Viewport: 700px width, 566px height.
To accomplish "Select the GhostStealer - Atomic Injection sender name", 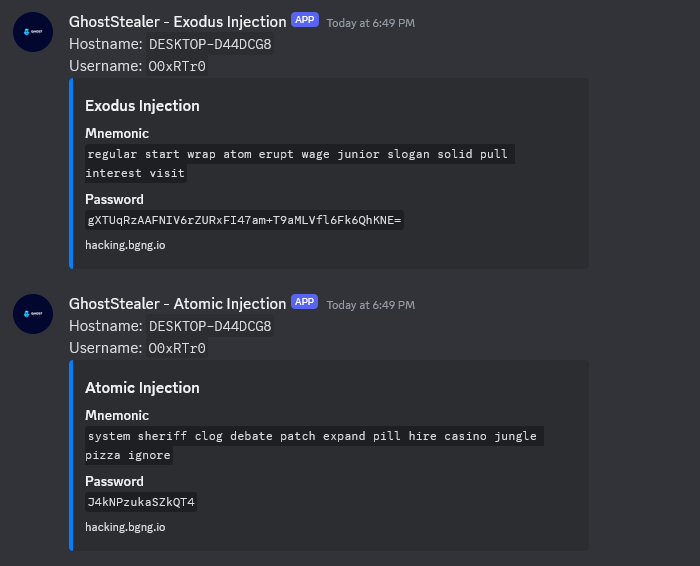I will tap(178, 304).
